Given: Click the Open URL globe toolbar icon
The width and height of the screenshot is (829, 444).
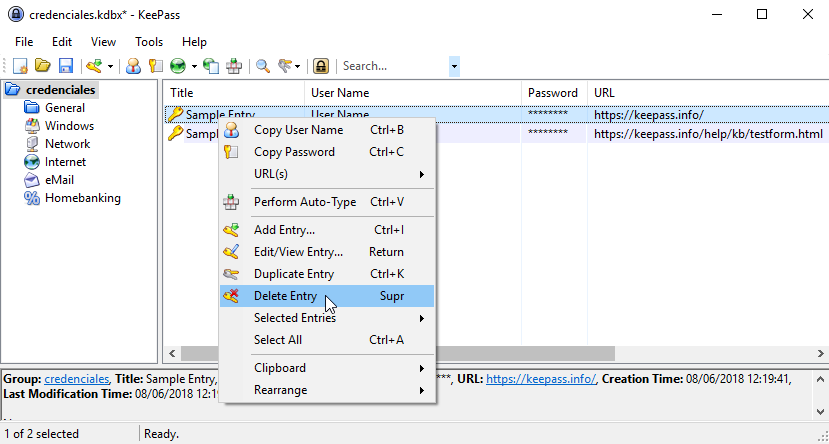Looking at the screenshot, I should [178, 66].
